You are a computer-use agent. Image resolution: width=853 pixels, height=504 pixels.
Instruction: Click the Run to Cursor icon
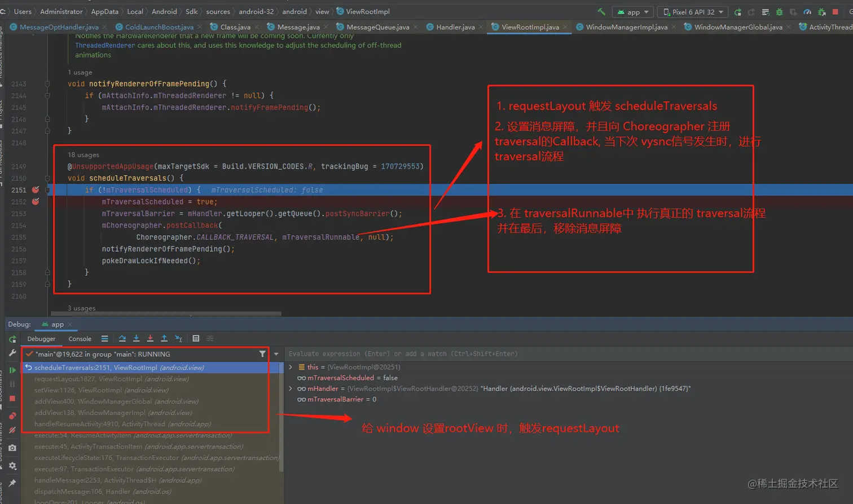tap(178, 339)
